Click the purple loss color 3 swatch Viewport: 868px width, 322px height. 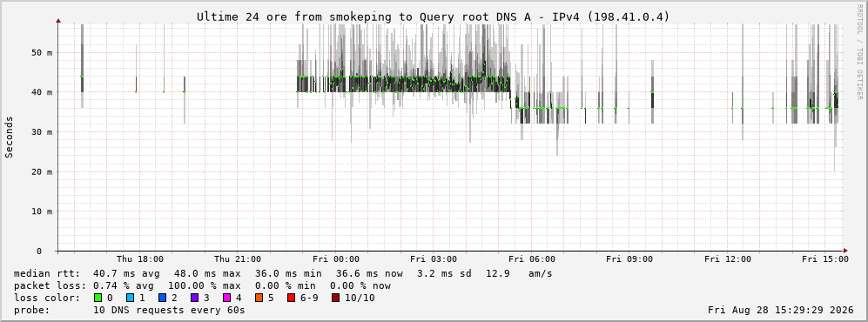point(195,298)
